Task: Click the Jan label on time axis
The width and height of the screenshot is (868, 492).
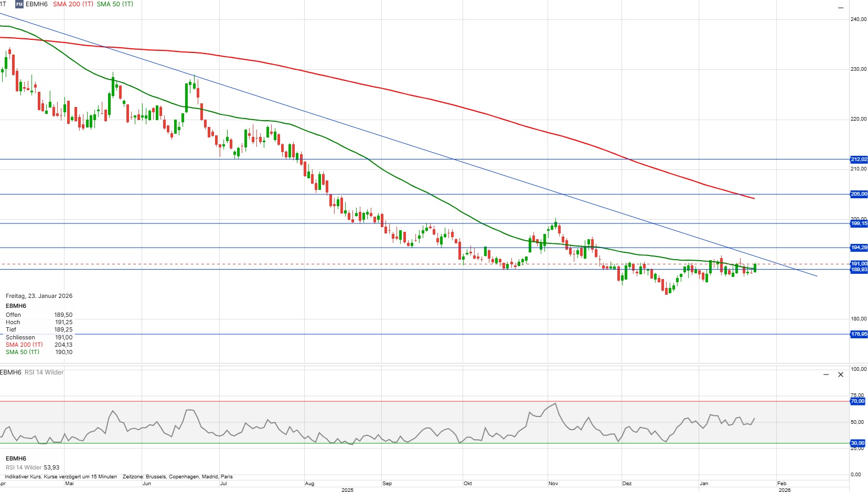Action: (704, 484)
